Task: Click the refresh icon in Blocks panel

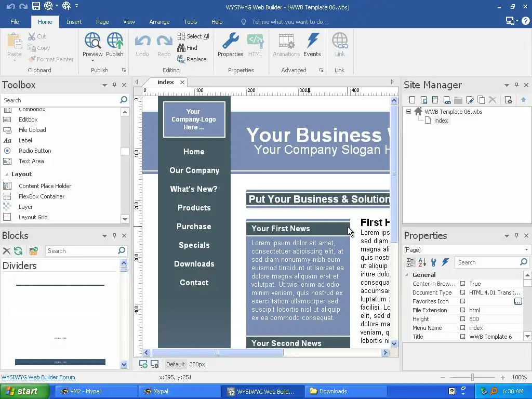Action: click(x=18, y=251)
